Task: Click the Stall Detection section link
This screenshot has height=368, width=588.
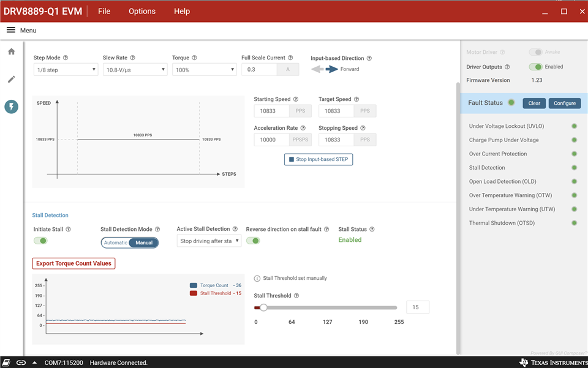Action: point(50,215)
